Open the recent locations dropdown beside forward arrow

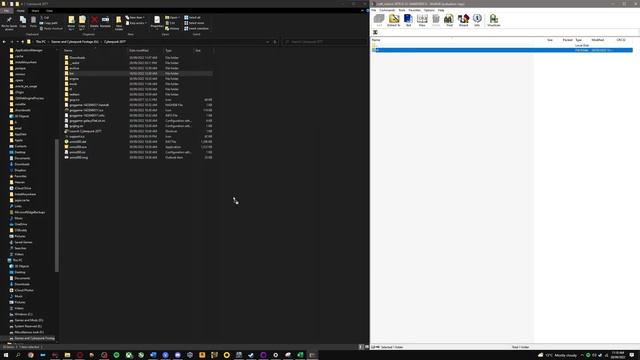18,42
